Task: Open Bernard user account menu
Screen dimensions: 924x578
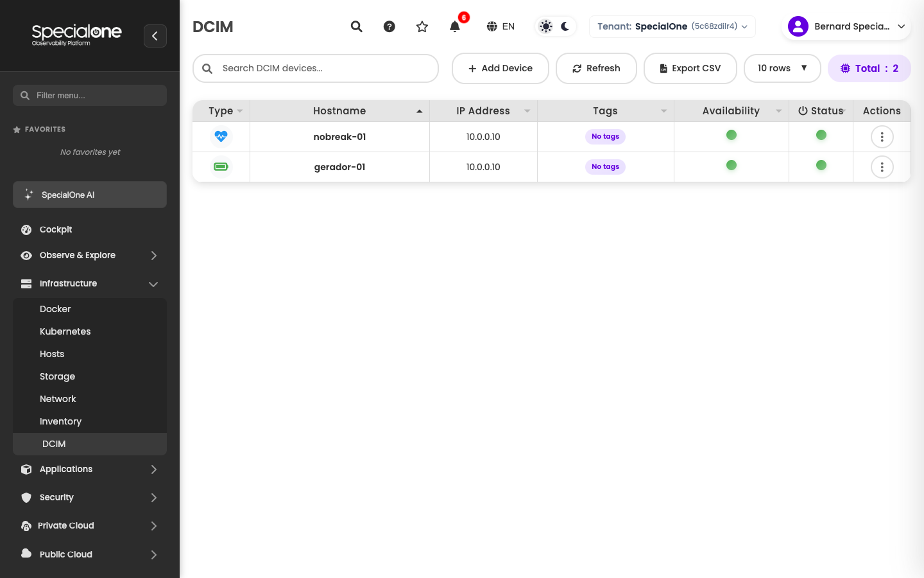Action: point(846,26)
